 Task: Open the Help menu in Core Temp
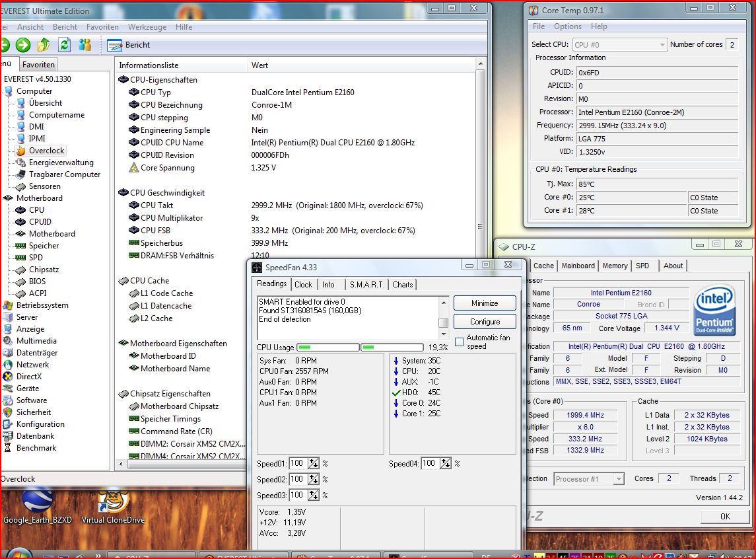(x=599, y=26)
